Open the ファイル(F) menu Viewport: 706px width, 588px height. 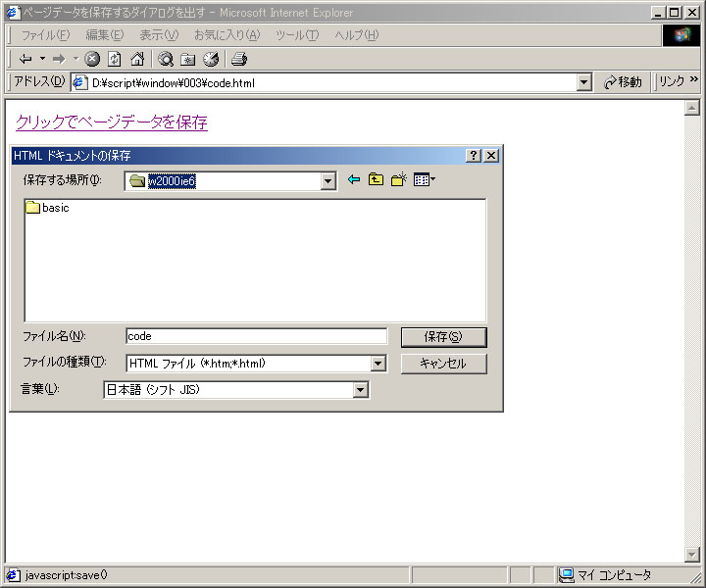point(45,34)
